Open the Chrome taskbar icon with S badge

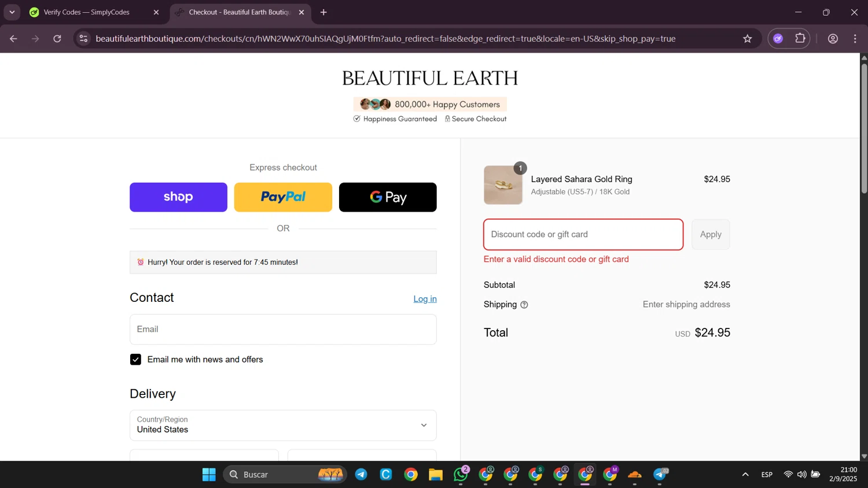[x=536, y=475]
